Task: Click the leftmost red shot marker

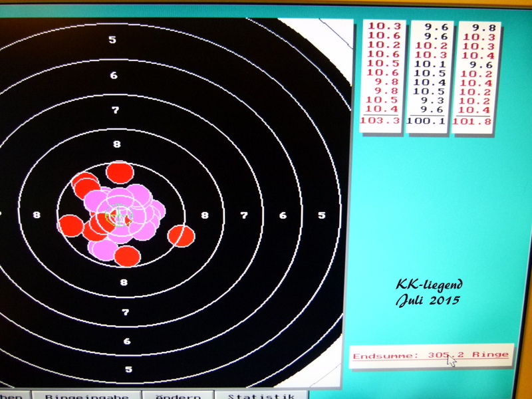Action: (70, 226)
